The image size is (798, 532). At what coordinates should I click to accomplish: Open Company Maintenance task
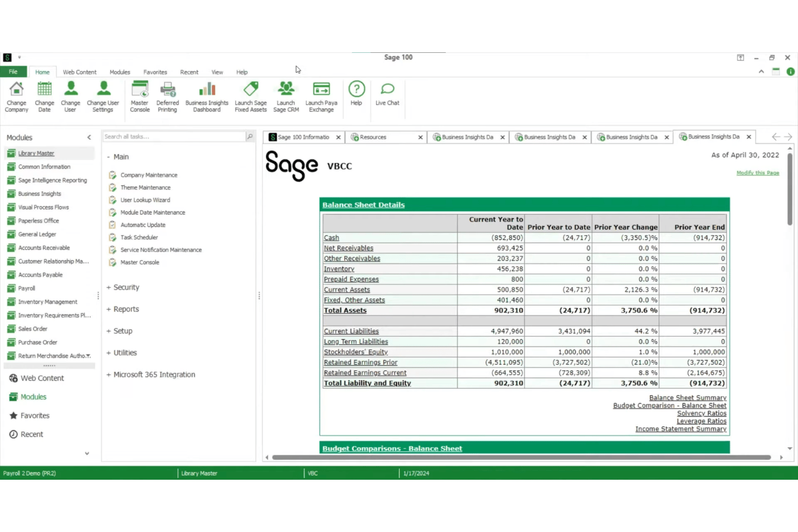(x=149, y=175)
